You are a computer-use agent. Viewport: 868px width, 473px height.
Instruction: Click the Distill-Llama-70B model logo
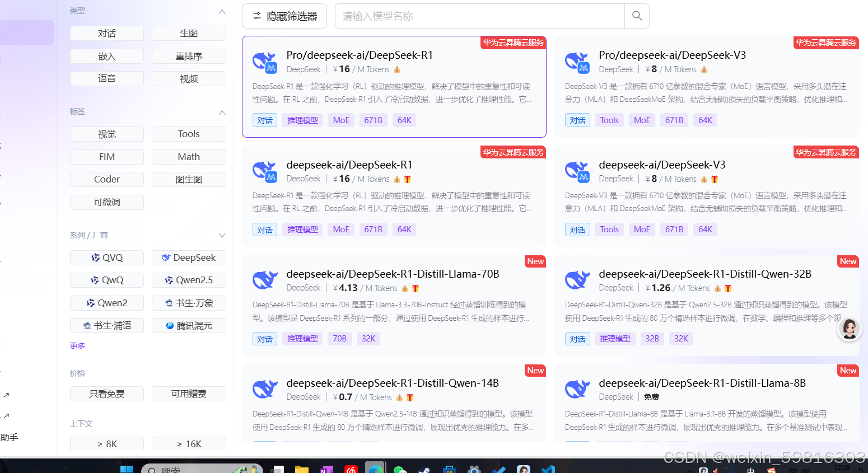(x=265, y=280)
